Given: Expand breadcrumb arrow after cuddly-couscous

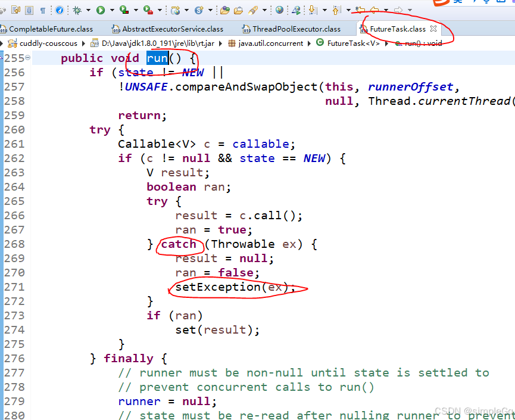Looking at the screenshot, I should click(83, 43).
